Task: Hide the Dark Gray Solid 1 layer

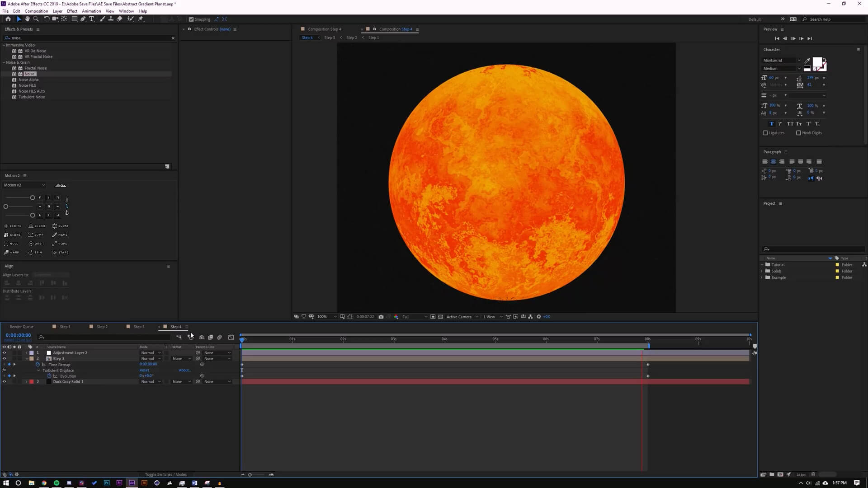Action: [5, 382]
